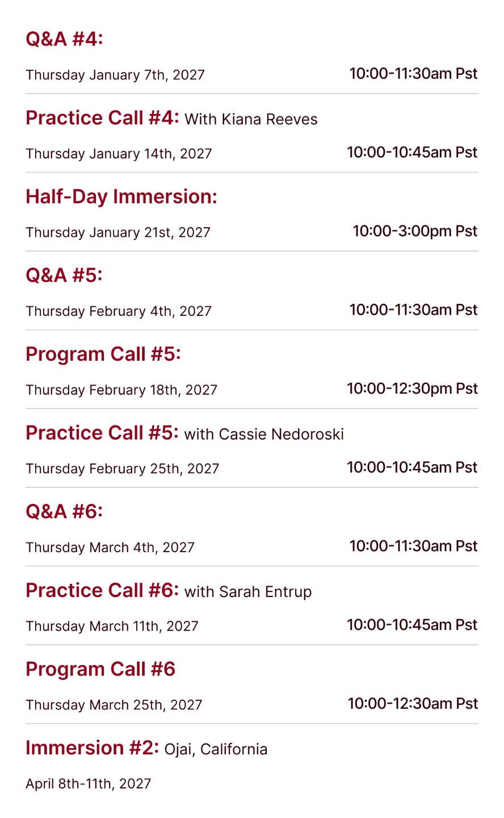Select the Thursday February 4th, 2027 date
The width and height of the screenshot is (504, 818).
click(119, 311)
